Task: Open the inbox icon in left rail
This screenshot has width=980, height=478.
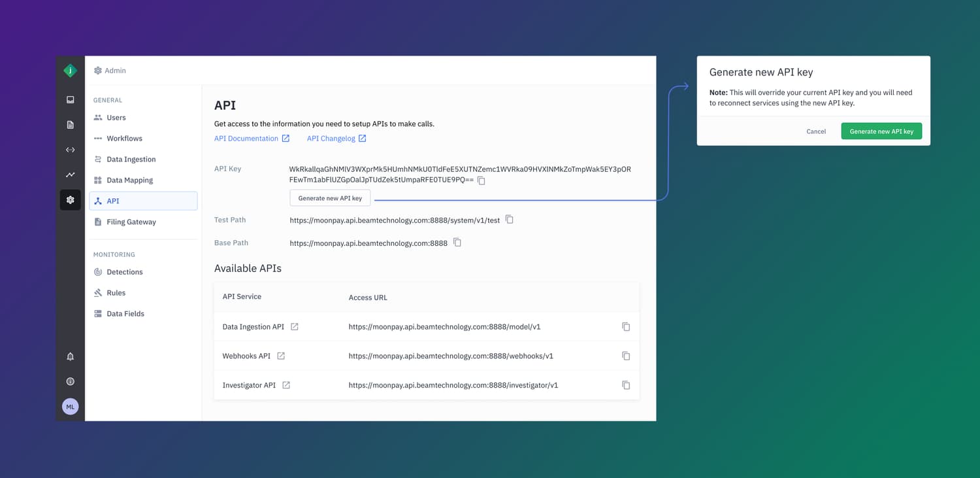Action: click(71, 99)
